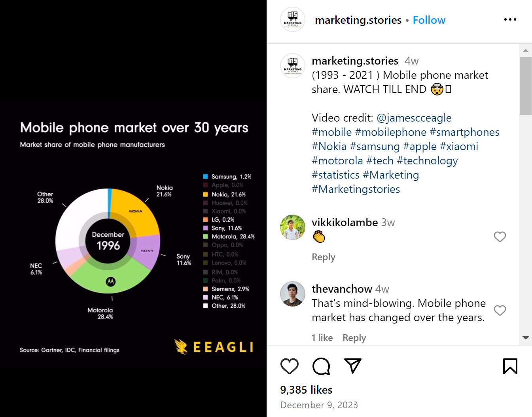
Task: Like thevanchow's comment with the heart
Action: click(500, 310)
